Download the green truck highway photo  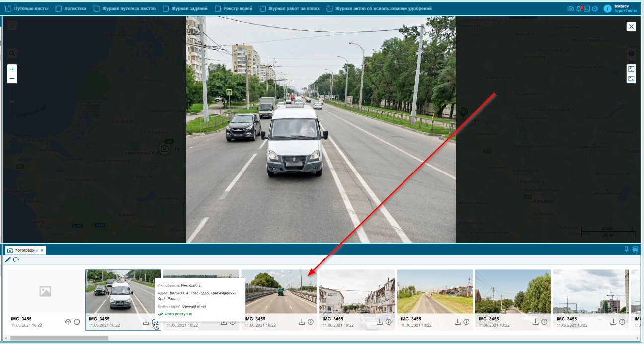(302, 322)
